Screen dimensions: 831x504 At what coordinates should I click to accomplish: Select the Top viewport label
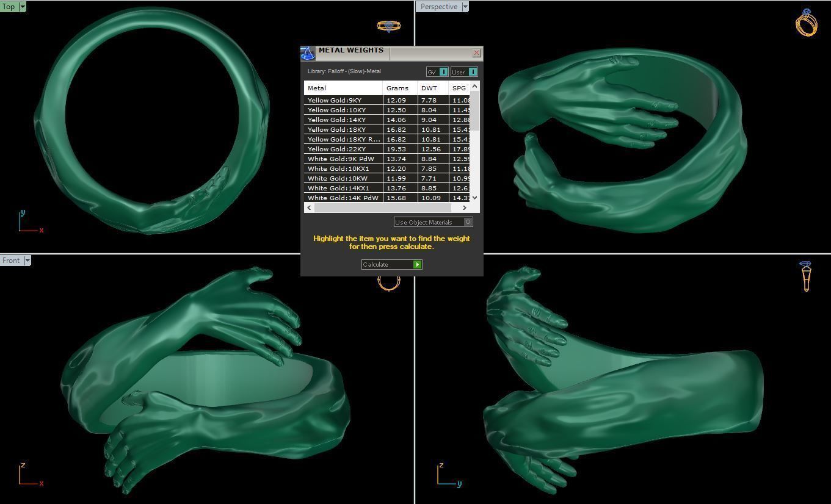[x=9, y=7]
